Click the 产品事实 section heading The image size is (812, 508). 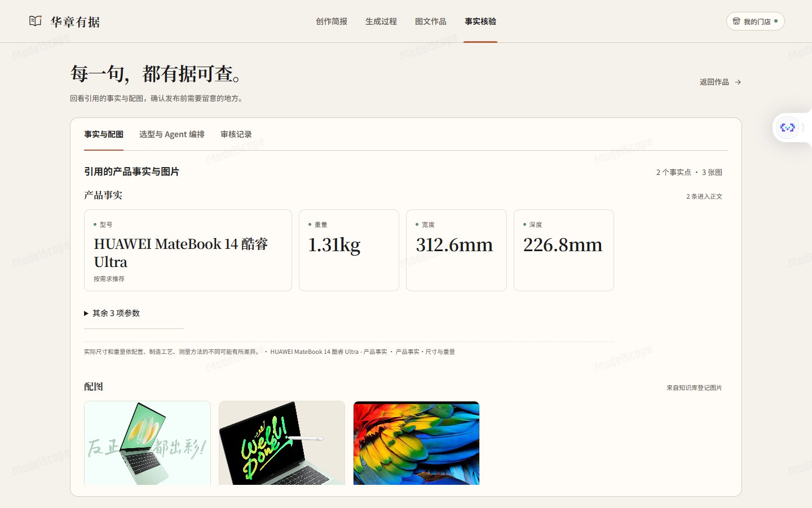click(x=103, y=195)
